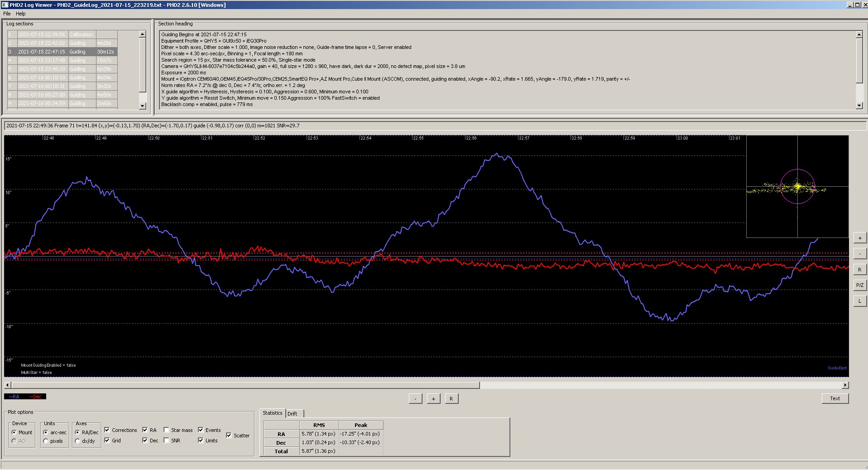868x470 pixels.
Task: Click the GuideEast label in graph
Action: 837,368
